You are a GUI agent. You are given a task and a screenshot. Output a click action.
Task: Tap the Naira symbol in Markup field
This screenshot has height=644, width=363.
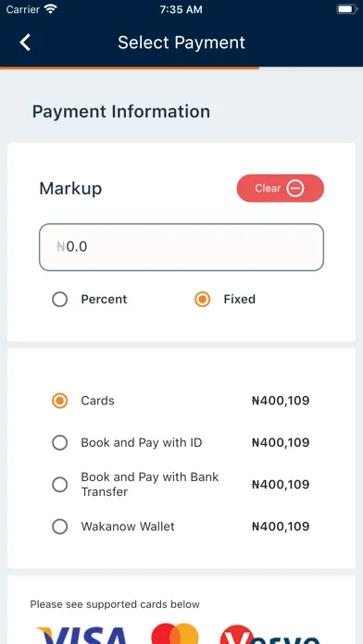coord(61,247)
